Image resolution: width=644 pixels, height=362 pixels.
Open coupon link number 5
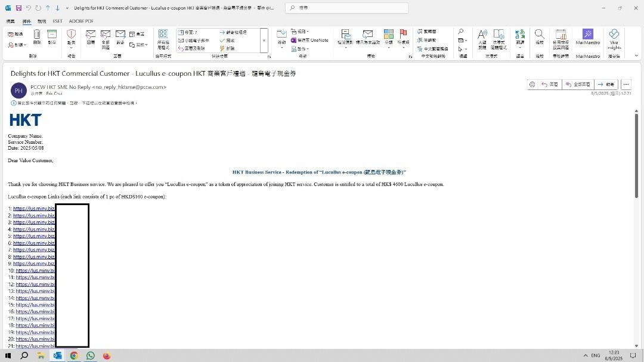pos(33,236)
